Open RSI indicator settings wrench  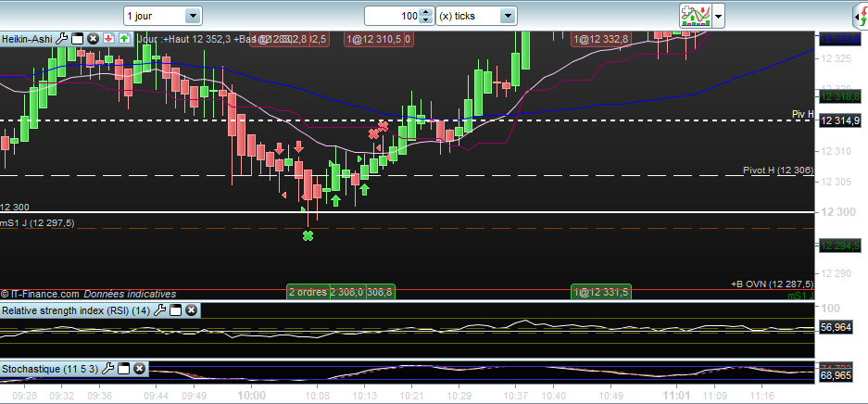pos(159,310)
